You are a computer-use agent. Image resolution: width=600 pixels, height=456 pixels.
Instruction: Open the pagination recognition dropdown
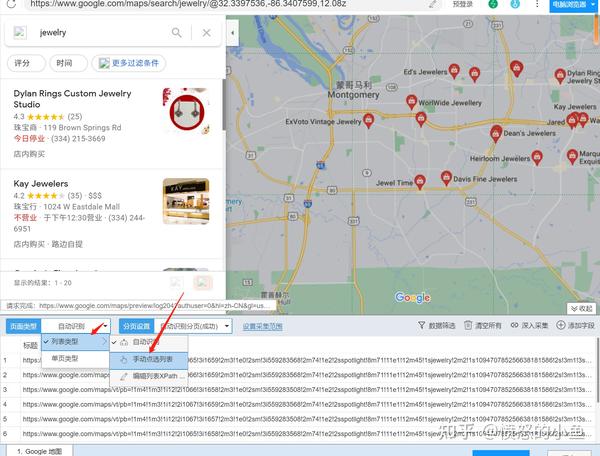coord(193,326)
